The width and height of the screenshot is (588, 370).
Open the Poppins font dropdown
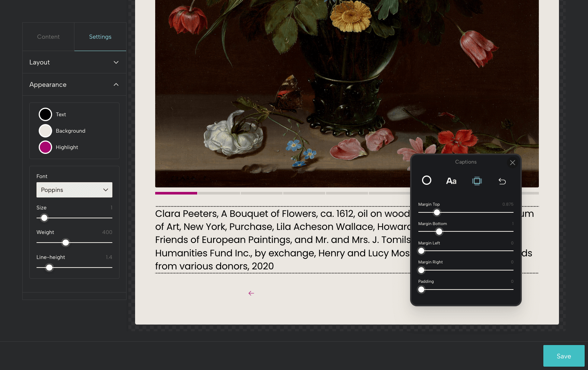[74, 190]
